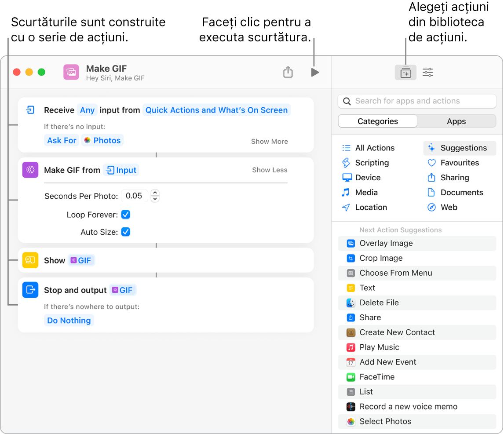Click the Seconds Per Photo stepper arrows
This screenshot has width=504, height=434.
point(155,196)
